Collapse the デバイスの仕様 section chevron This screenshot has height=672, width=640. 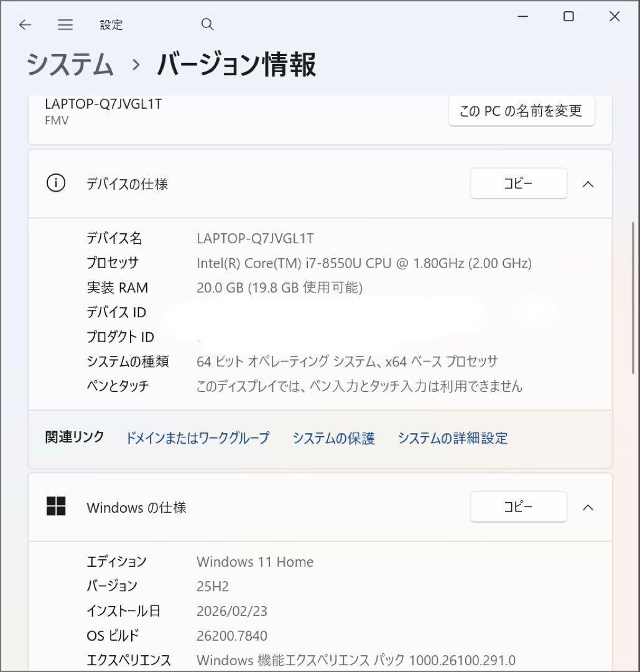click(588, 184)
